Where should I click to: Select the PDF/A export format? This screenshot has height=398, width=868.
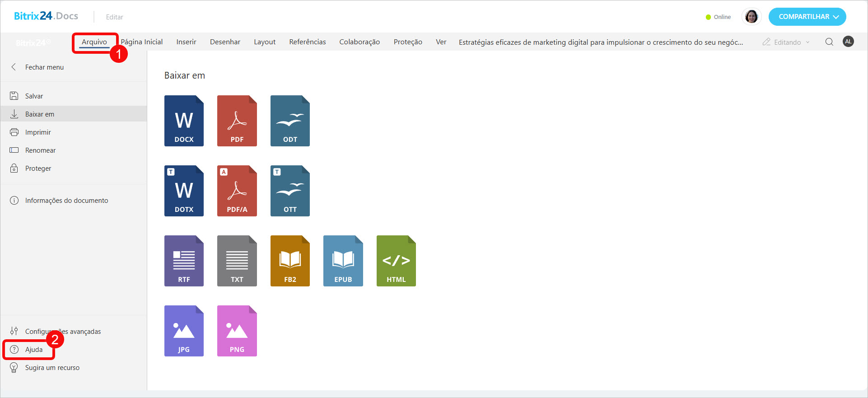[x=237, y=191]
